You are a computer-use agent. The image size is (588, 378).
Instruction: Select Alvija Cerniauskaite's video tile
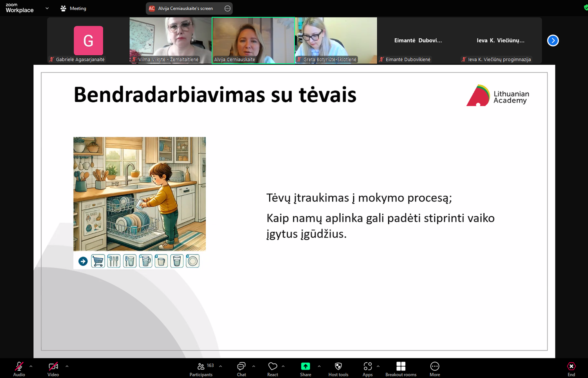253,40
